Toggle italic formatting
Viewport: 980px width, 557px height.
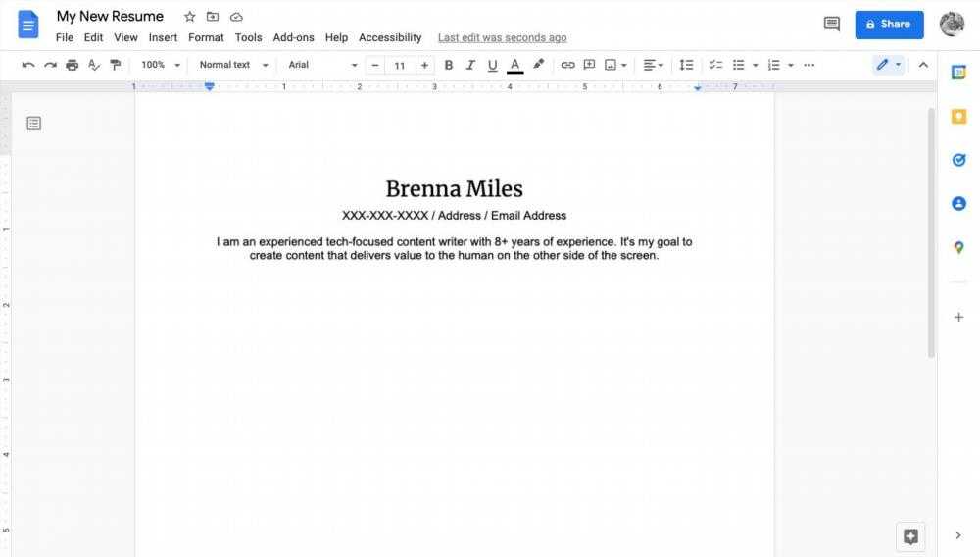[470, 65]
